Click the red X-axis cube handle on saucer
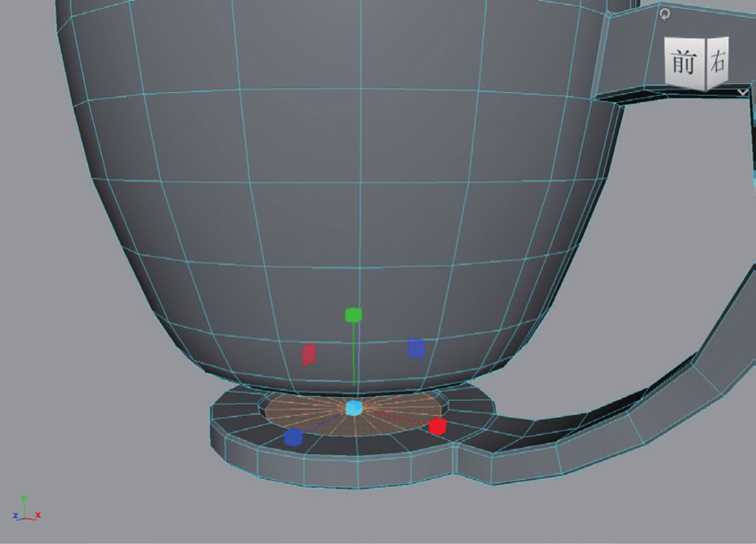The width and height of the screenshot is (756, 544). point(437,426)
